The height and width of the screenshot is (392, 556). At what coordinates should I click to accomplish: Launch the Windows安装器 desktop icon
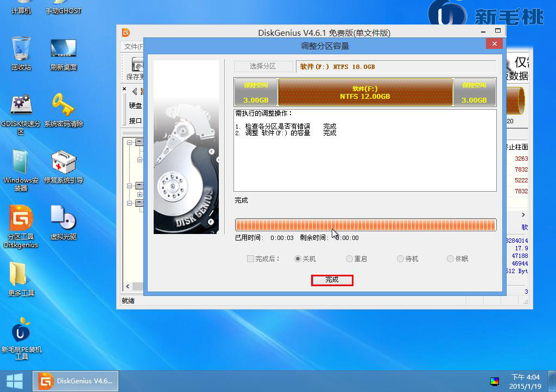click(x=21, y=170)
